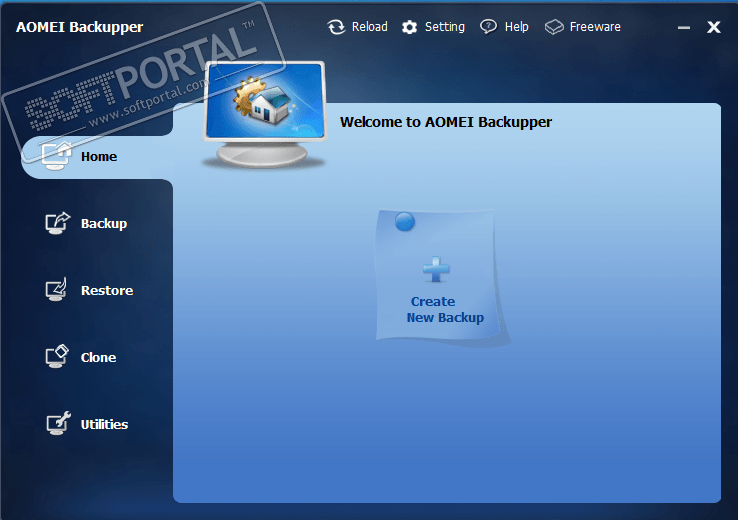Open the Setting text label
The width and height of the screenshot is (738, 520).
[445, 27]
